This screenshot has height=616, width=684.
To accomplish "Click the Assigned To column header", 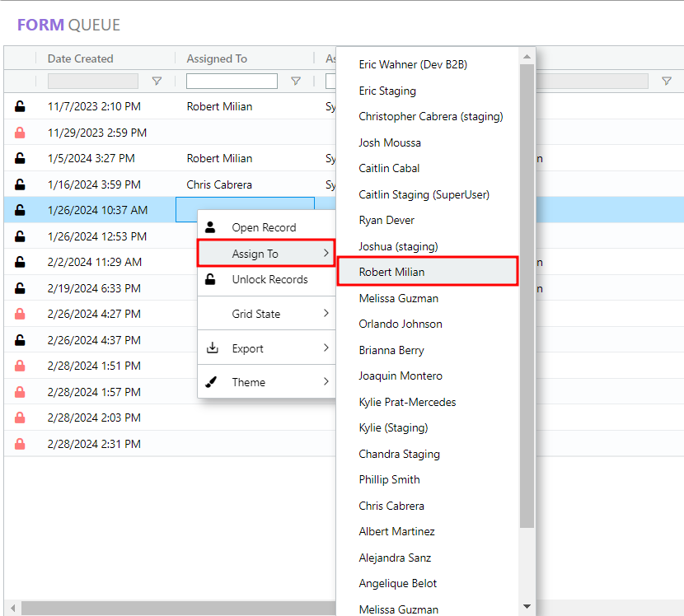I will (x=217, y=58).
